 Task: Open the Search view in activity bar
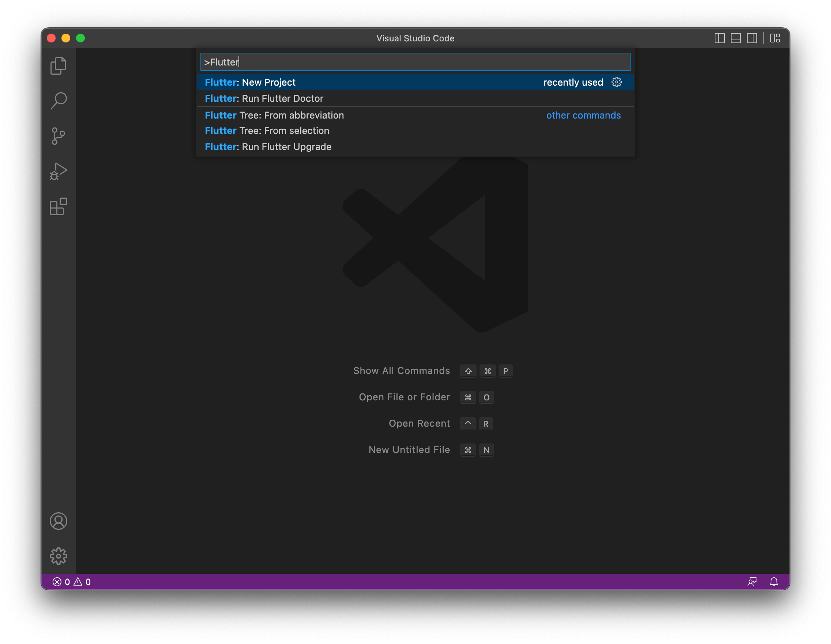click(x=58, y=101)
